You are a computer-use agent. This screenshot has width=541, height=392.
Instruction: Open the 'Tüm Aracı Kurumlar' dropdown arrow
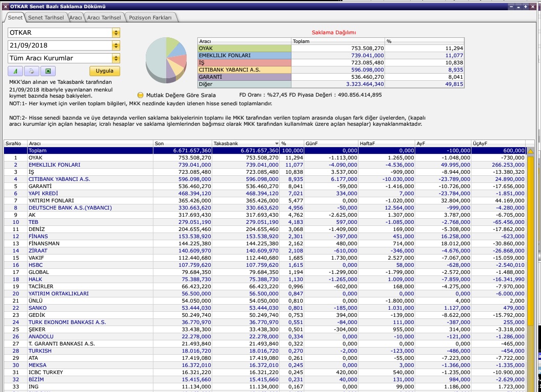tap(116, 58)
